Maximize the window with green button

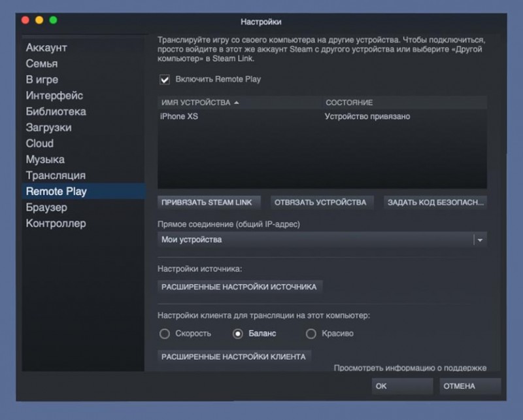[x=54, y=20]
